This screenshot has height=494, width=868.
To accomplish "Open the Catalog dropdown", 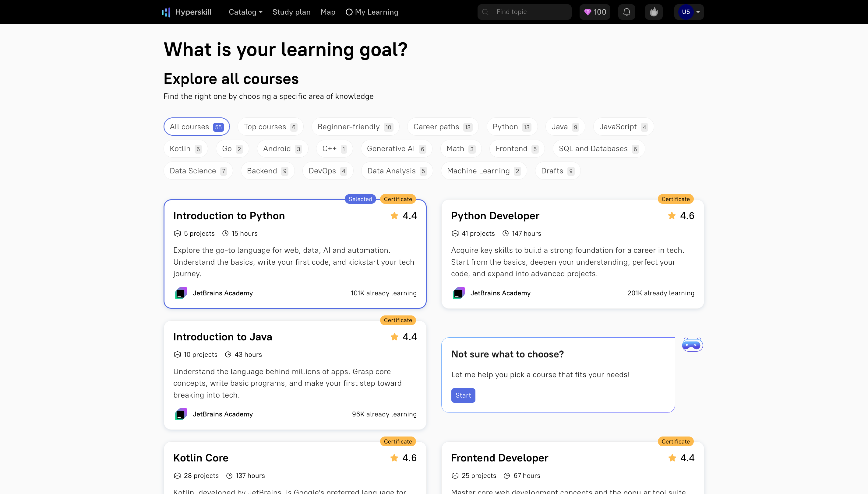I will (x=245, y=12).
